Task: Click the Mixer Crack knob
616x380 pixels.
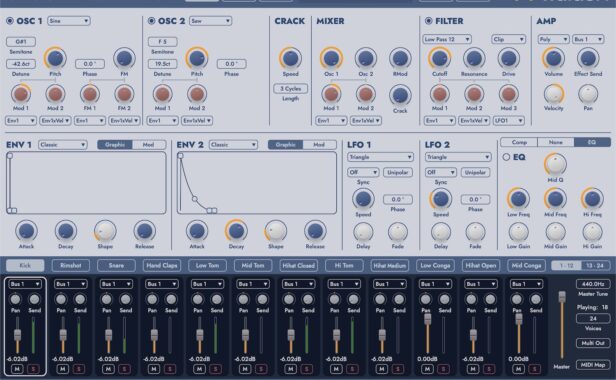Action: coord(400,95)
